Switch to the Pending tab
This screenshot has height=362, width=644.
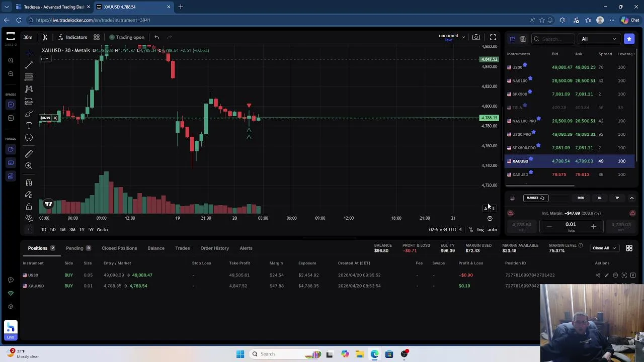tap(78, 248)
